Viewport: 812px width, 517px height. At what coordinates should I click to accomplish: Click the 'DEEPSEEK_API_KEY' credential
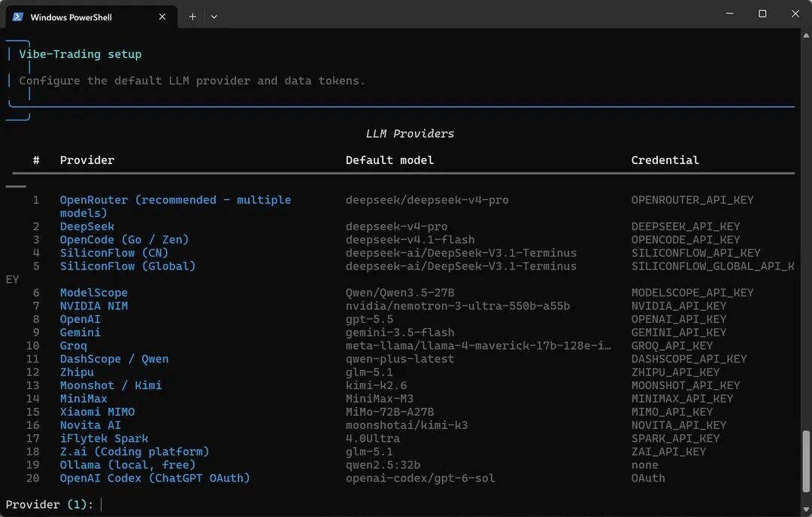(686, 226)
